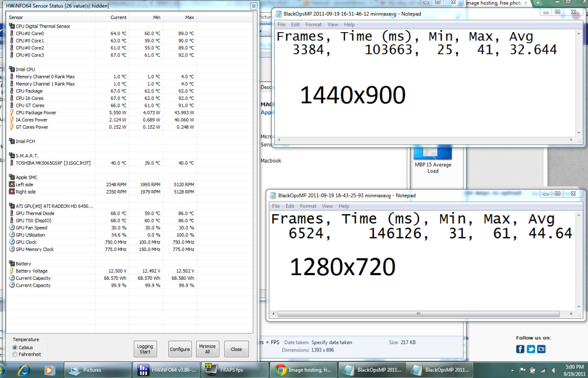Viewport: 588px width, 378px height.
Task: Select the CPU Digital Thermal Sensor group icon
Action: point(11,26)
